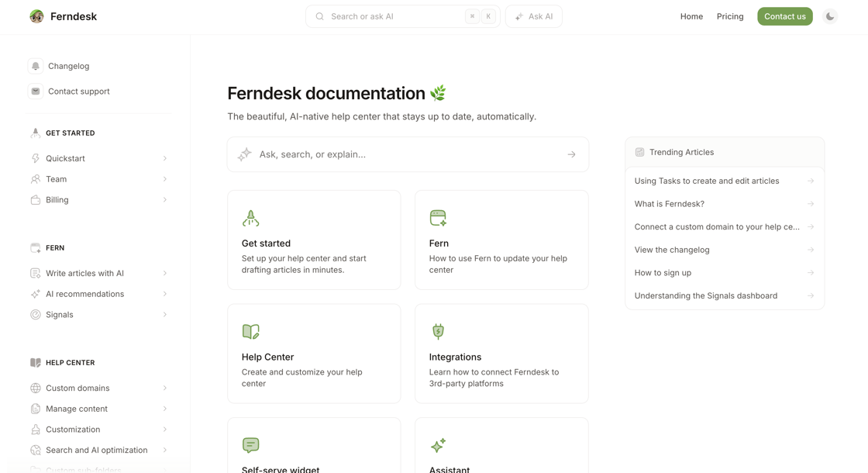Click the Search and AI optimization icon
The height and width of the screenshot is (473, 868).
pyautogui.click(x=36, y=451)
